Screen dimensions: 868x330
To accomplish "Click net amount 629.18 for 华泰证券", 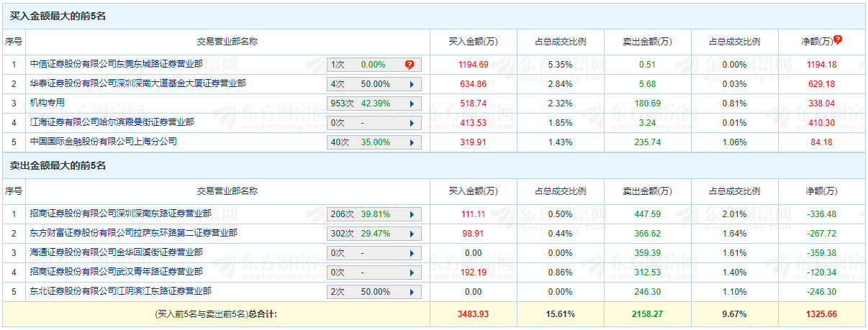I will point(821,84).
